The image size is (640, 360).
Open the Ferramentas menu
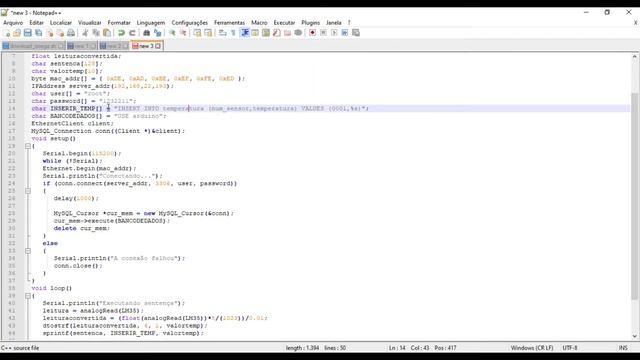[x=229, y=22]
